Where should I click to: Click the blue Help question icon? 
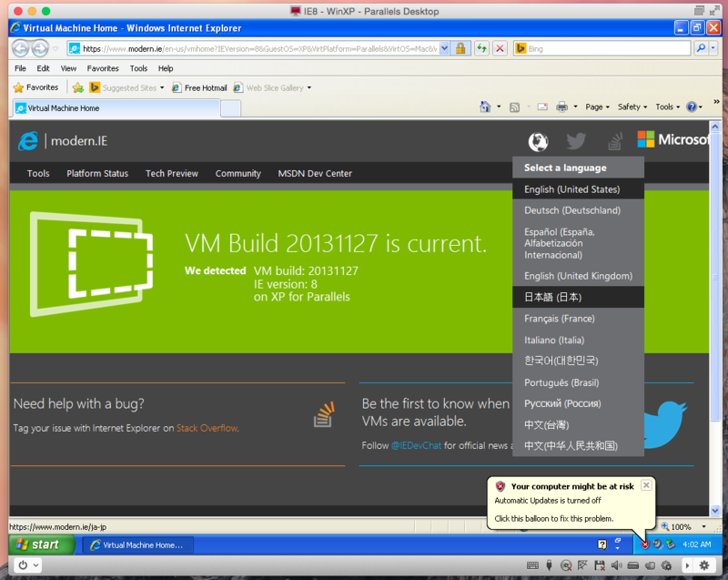point(692,107)
